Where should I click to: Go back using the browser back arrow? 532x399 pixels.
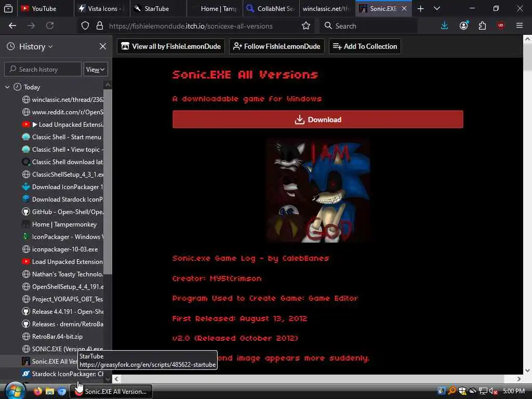point(12,26)
